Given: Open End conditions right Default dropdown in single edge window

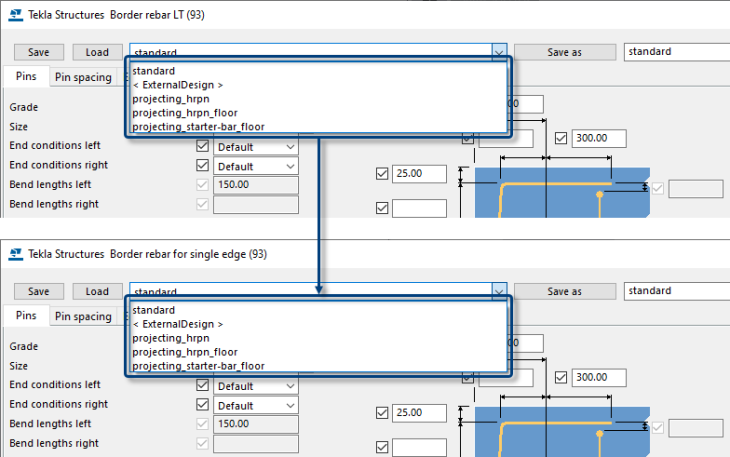Looking at the screenshot, I should [256, 406].
